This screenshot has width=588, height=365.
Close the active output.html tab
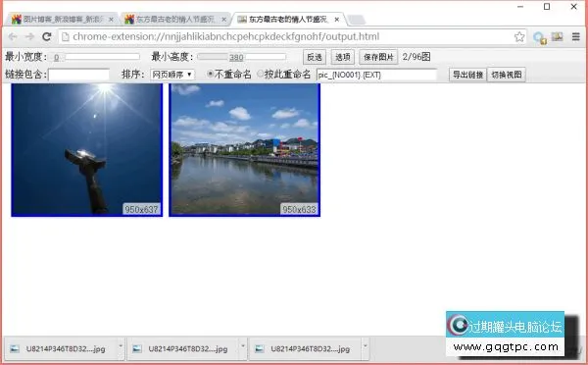(337, 20)
